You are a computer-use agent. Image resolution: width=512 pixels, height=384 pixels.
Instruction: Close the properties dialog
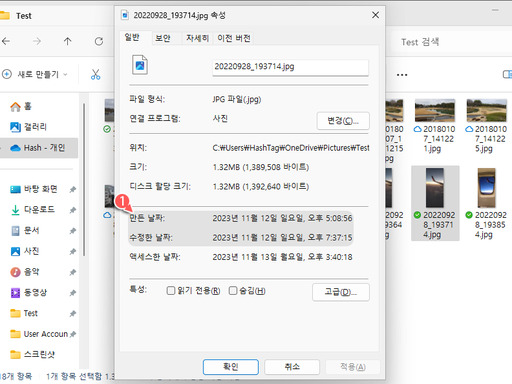(375, 15)
